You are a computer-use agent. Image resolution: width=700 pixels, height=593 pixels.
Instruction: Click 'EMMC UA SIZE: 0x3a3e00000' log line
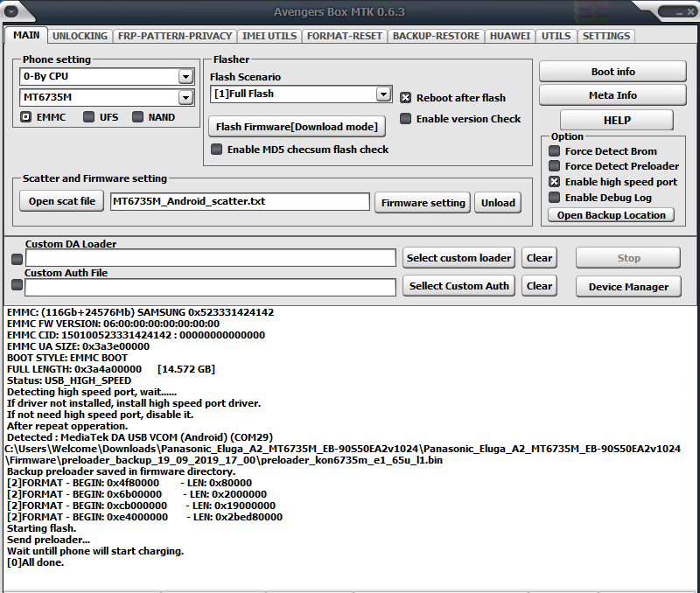click(78, 346)
